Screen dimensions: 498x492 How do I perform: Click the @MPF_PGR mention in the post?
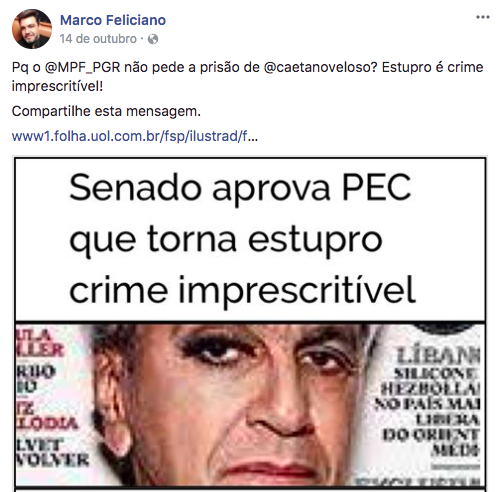tap(82, 67)
